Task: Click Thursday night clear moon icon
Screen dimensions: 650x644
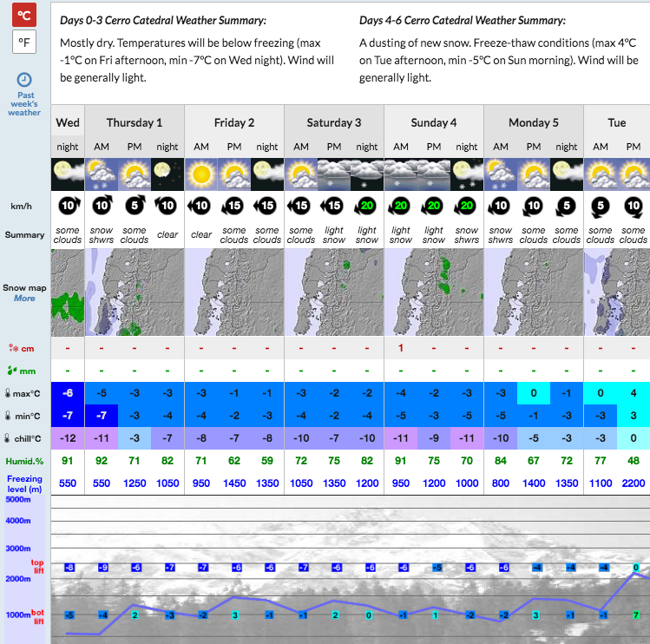Action: (x=167, y=174)
